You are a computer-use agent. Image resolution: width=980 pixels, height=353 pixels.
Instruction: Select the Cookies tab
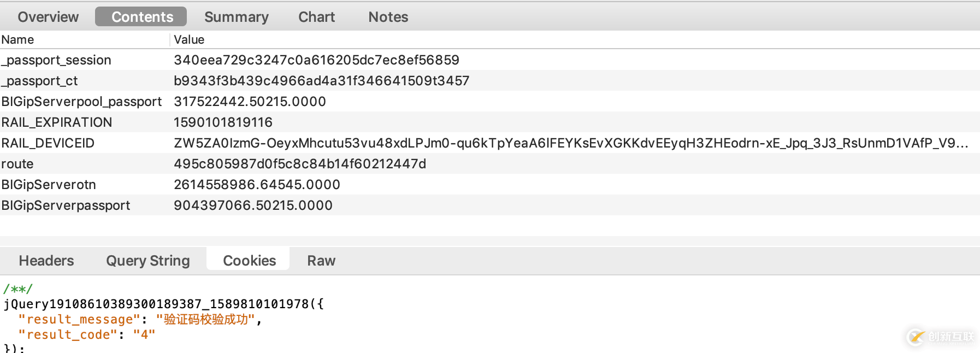tap(249, 261)
